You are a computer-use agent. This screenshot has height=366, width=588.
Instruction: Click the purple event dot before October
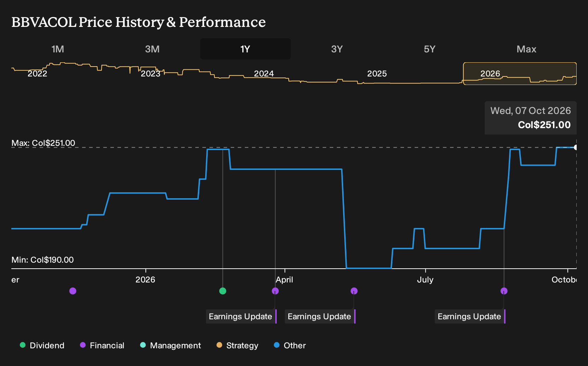504,291
